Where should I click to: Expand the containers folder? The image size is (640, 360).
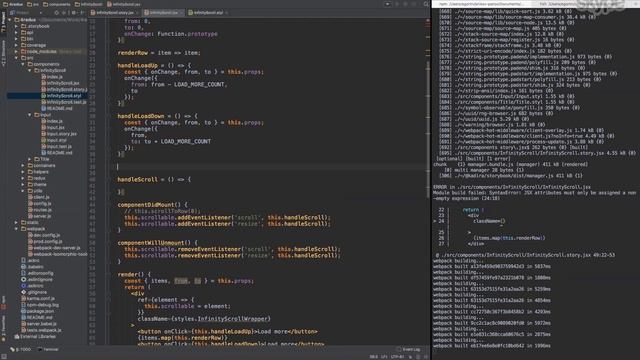[x=23, y=165]
